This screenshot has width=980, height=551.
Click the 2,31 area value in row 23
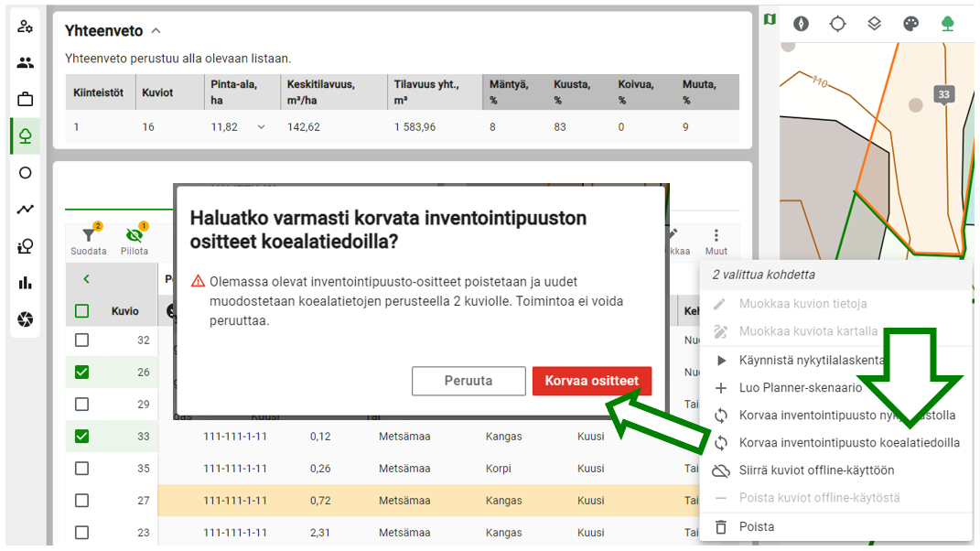click(320, 533)
